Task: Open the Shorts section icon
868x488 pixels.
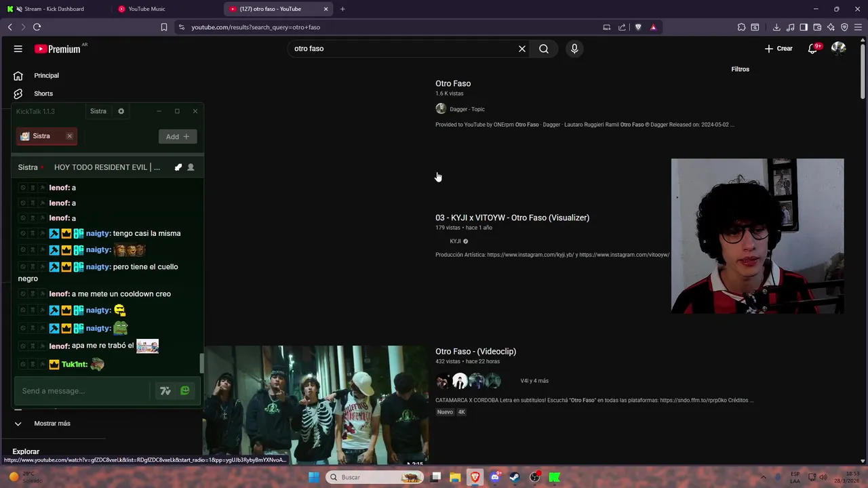Action: pos(18,94)
